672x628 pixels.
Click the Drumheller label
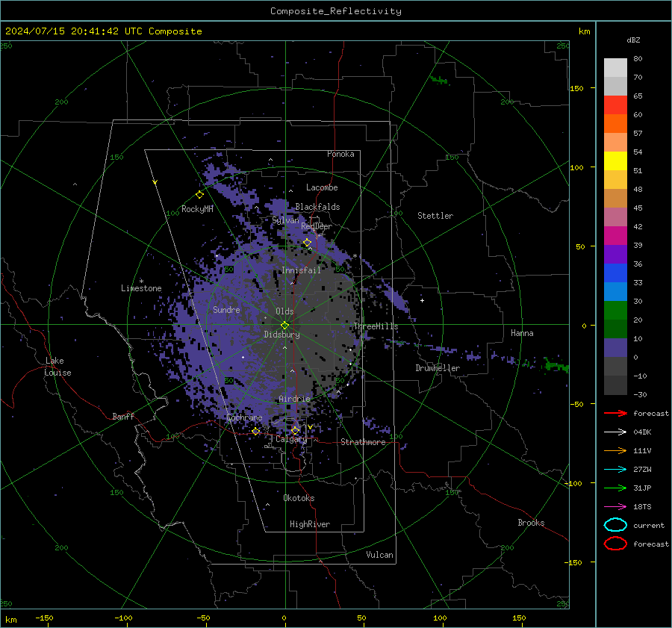tap(438, 368)
